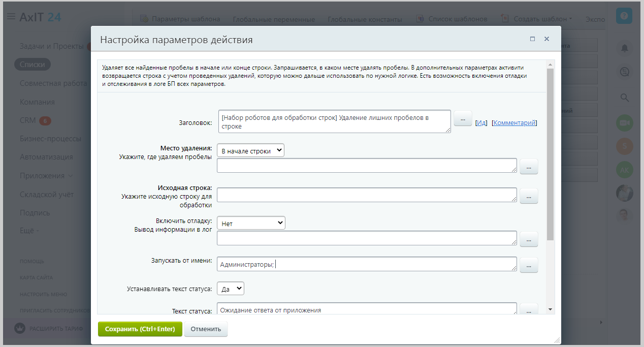The image size is (644, 347).
Task: Click the search magnifier icon
Action: pyautogui.click(x=624, y=97)
